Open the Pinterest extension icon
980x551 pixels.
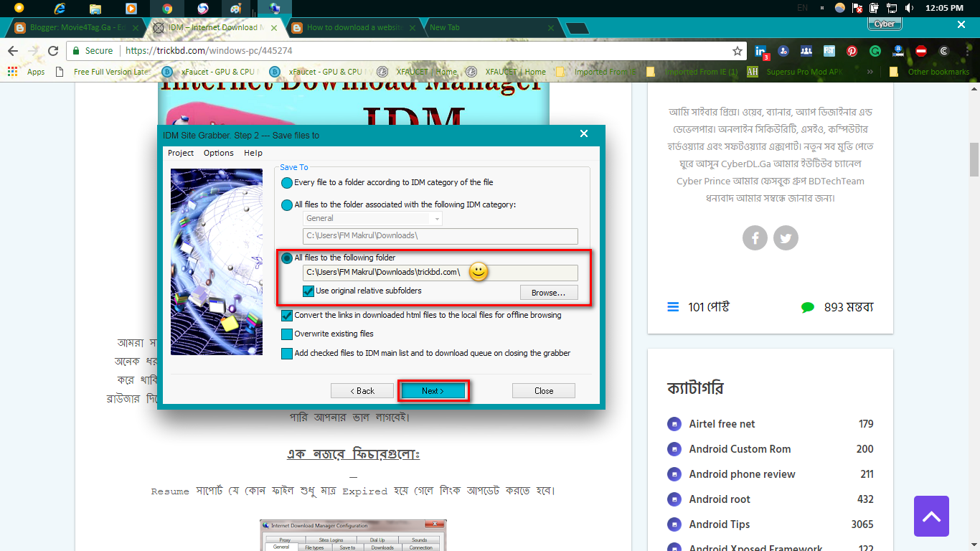coord(852,51)
